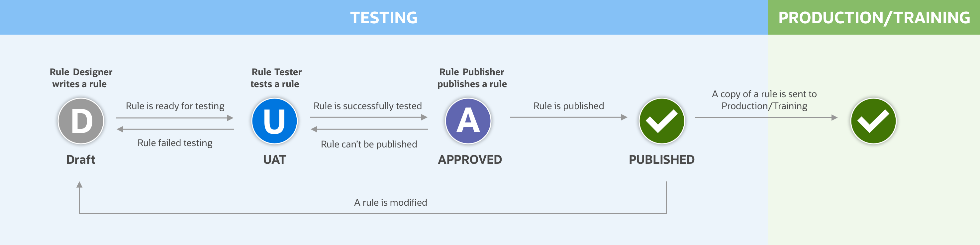This screenshot has height=245, width=980.
Task: Click 'Rule Tester tests a rule' text
Action: (276, 78)
